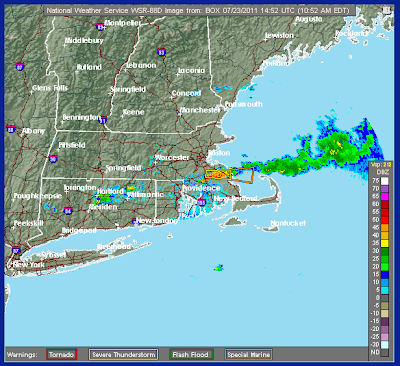This screenshot has width=400, height=366.
Task: Click the Rockland city label
Action: pos(351,33)
